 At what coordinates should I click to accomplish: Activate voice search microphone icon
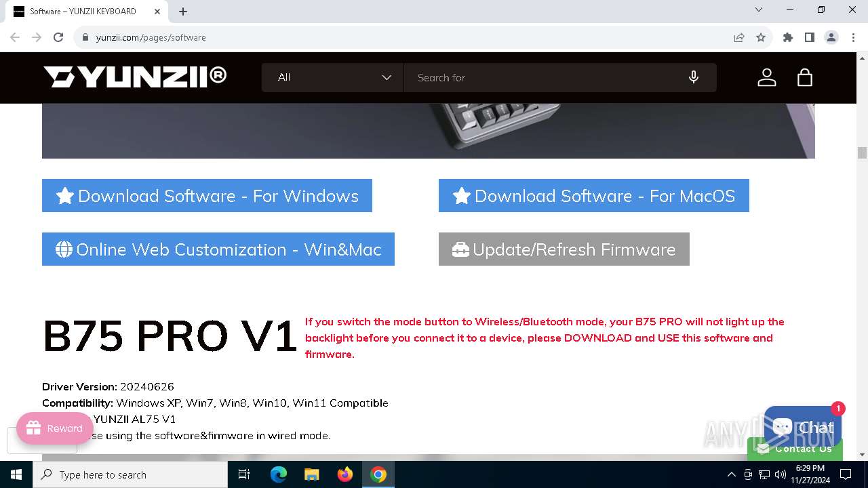pos(693,77)
